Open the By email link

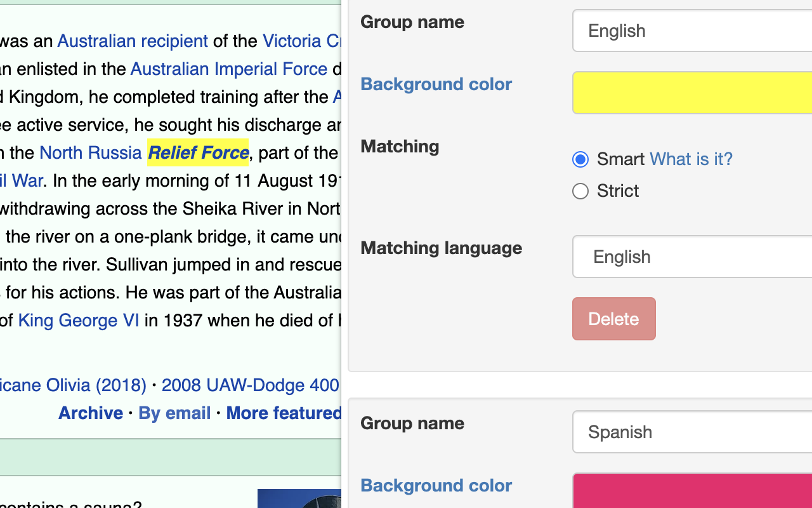click(x=174, y=413)
